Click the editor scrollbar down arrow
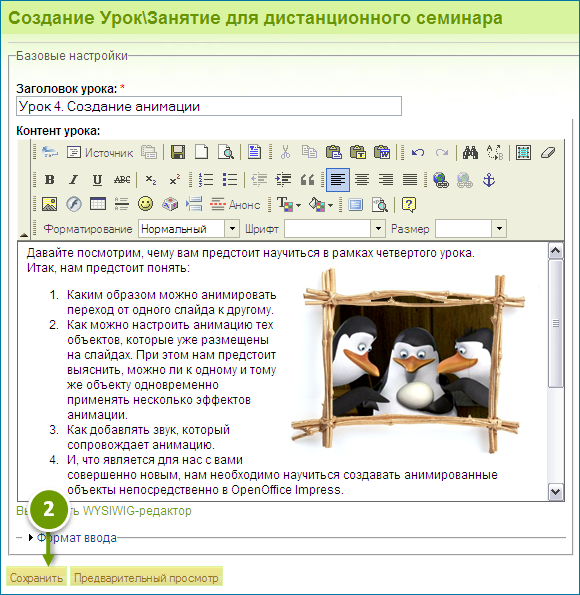 [556, 492]
